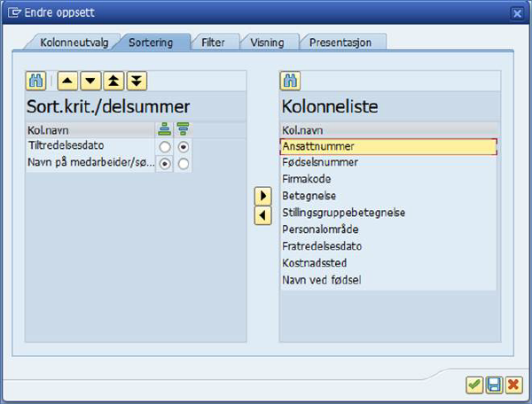The height and width of the screenshot is (404, 532).
Task: Open the Filter tab
Action: click(213, 43)
